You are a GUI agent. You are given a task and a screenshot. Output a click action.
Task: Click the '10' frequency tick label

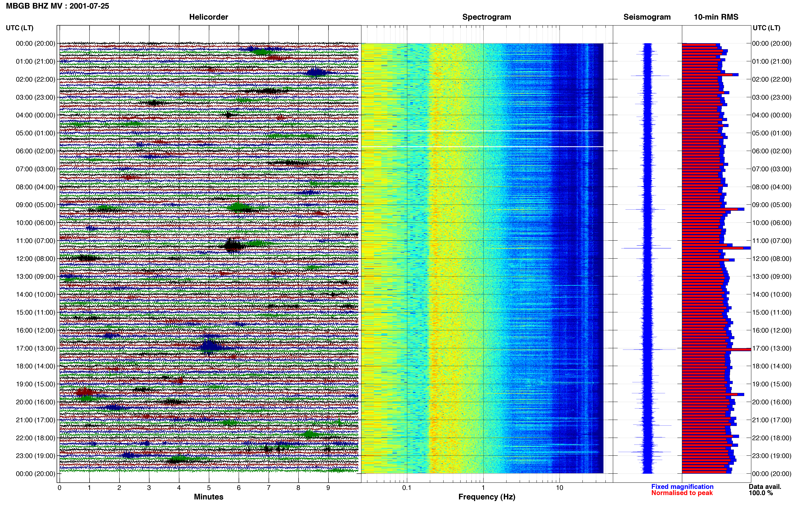click(559, 488)
